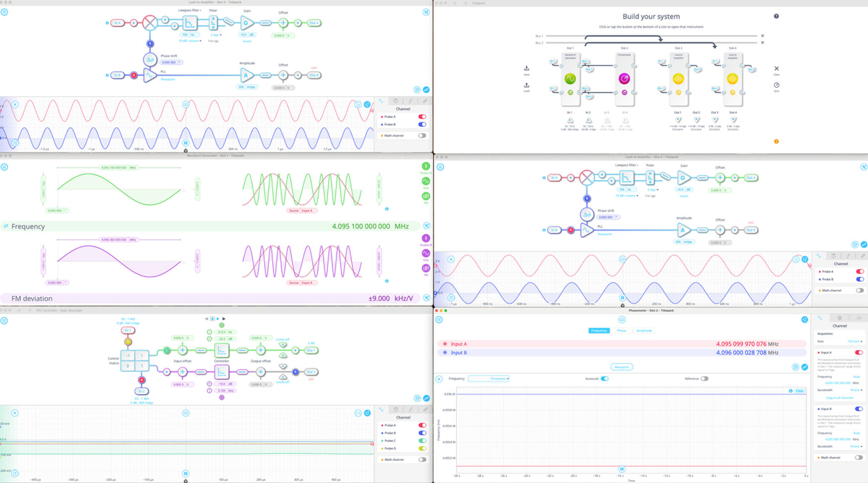Open orange warning icon in Build your system

tap(776, 141)
